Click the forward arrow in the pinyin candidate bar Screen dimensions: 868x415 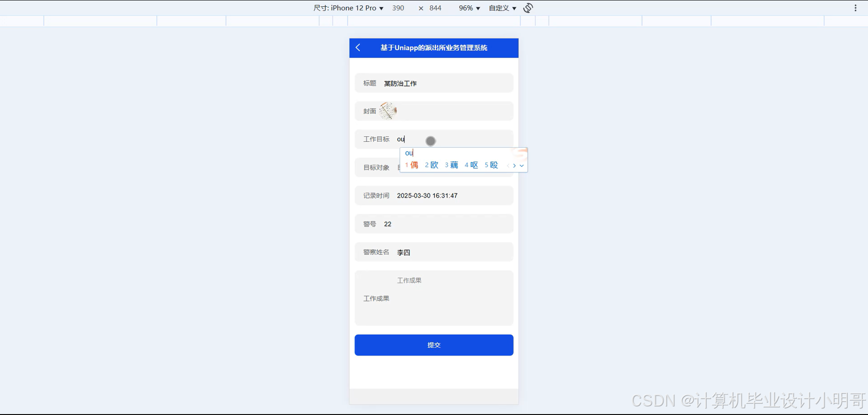(x=515, y=166)
